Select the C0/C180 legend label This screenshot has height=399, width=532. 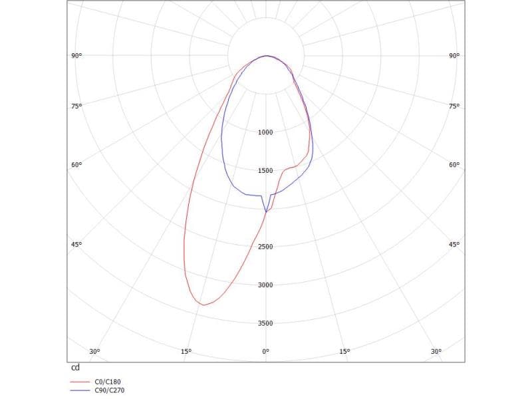point(108,382)
